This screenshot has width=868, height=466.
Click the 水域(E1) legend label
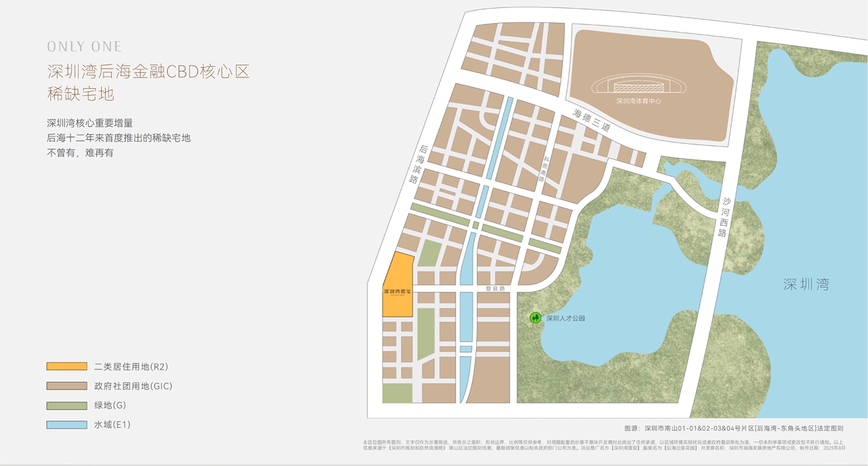pos(112,425)
